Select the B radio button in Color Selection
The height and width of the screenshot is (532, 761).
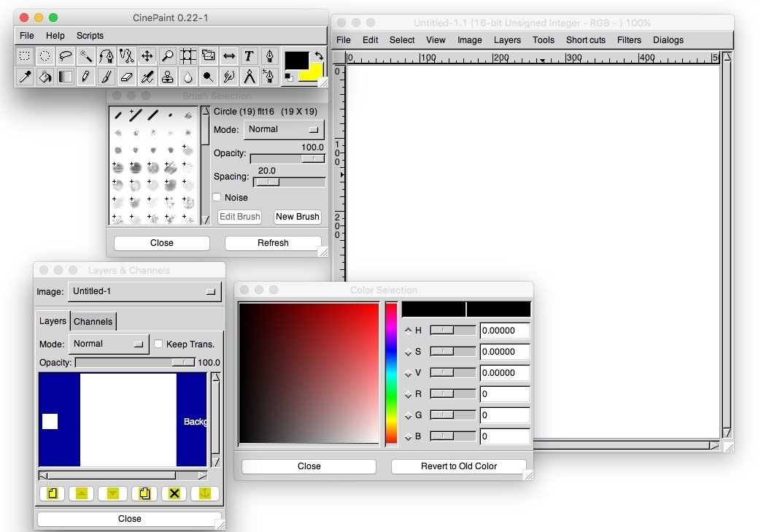pyautogui.click(x=408, y=437)
